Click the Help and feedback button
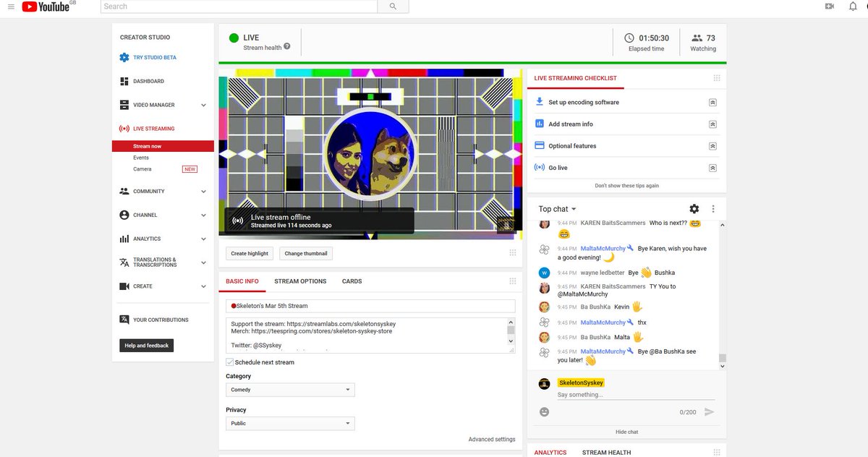Screen dimensions: 868x457 click(x=147, y=346)
